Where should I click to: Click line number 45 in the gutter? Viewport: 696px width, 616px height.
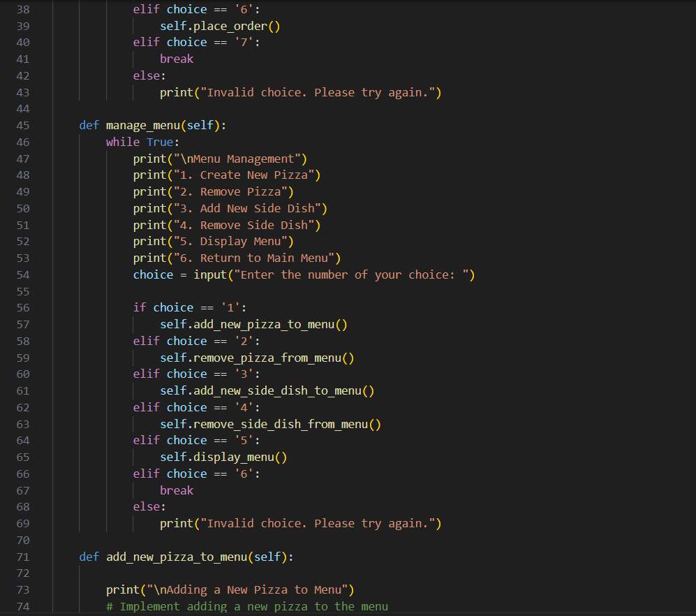pyautogui.click(x=22, y=126)
